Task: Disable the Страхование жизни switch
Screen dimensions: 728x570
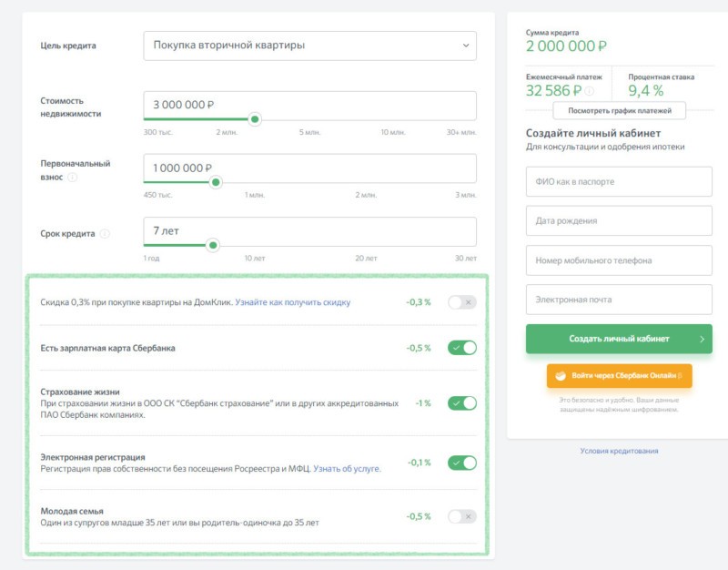Action: (461, 403)
